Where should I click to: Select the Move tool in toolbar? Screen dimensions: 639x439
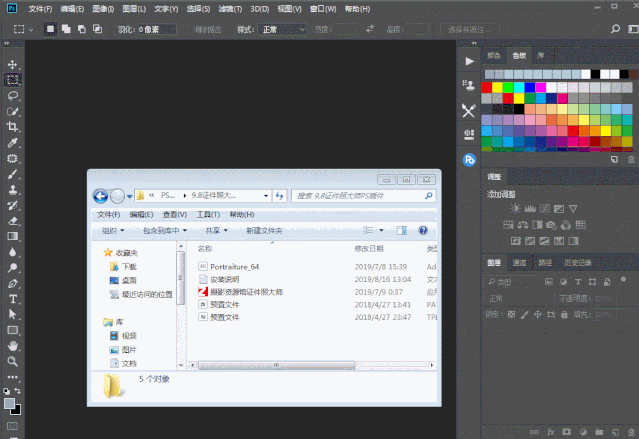13,64
